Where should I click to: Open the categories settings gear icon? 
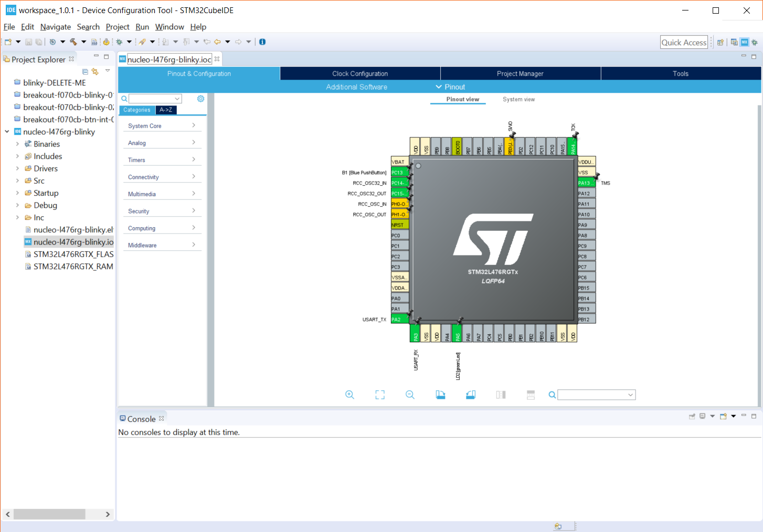coord(200,99)
